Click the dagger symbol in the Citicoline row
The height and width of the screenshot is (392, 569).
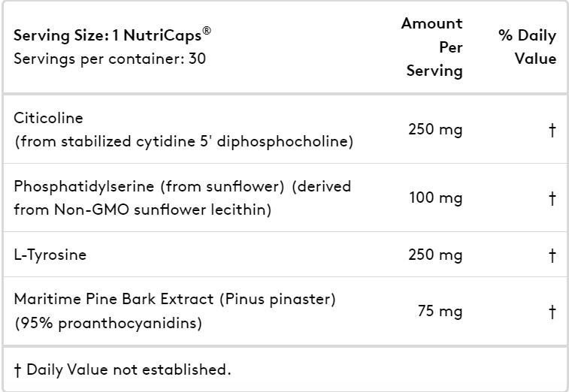pyautogui.click(x=552, y=130)
